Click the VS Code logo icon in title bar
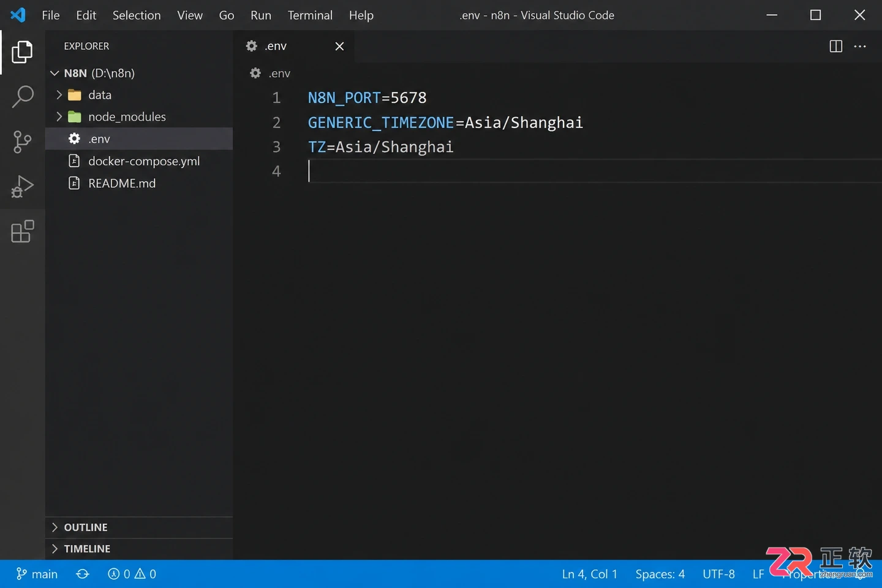 tap(18, 15)
